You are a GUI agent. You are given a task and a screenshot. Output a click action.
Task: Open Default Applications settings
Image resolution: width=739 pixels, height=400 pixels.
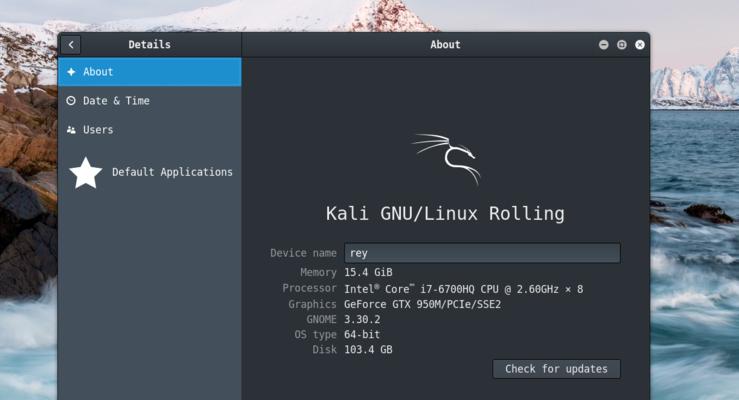coord(150,172)
